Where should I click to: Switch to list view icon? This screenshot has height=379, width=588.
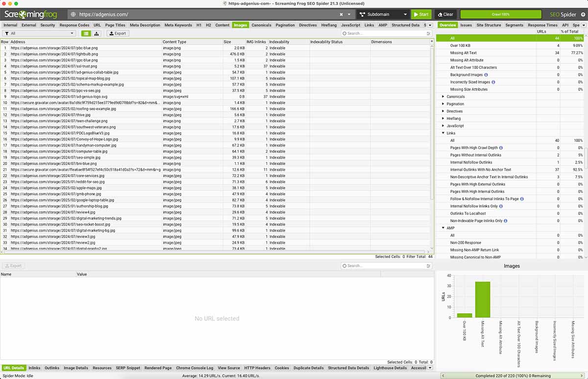(86, 33)
